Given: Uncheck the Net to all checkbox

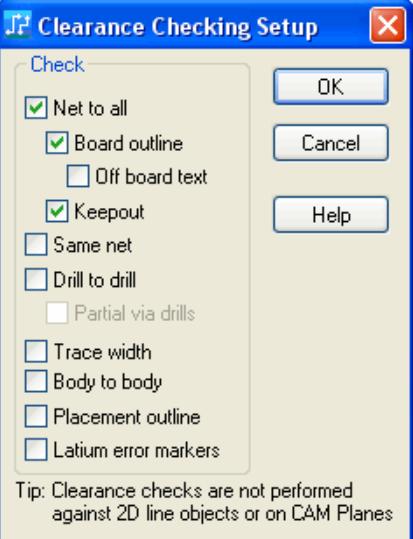Looking at the screenshot, I should point(36,108).
